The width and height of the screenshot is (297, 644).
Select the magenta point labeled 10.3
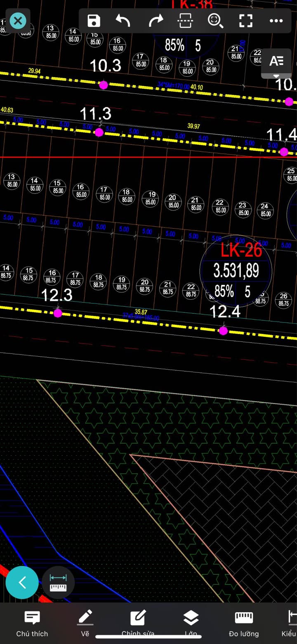[104, 85]
